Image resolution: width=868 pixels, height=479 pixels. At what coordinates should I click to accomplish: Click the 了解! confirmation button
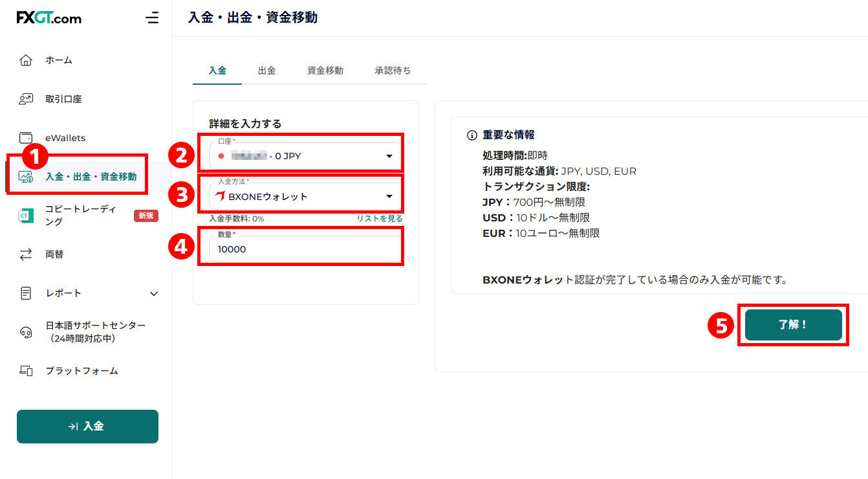(x=793, y=325)
